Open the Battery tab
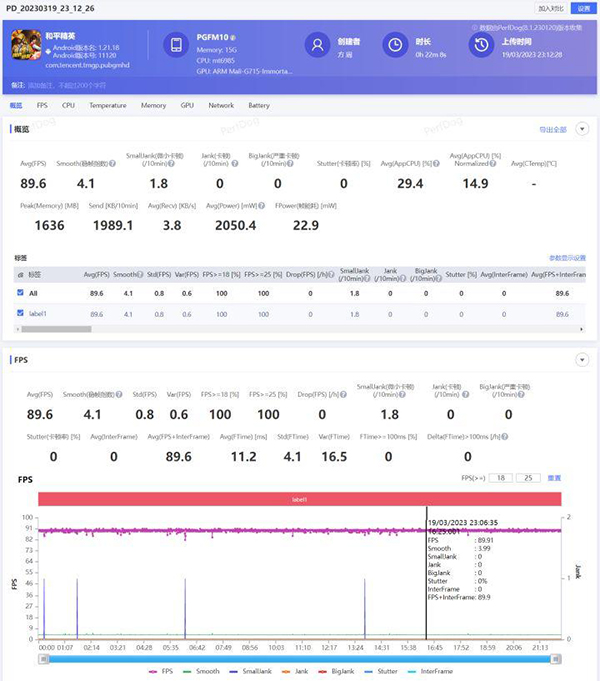Screen dimensions: 600x681 pyautogui.click(x=259, y=105)
